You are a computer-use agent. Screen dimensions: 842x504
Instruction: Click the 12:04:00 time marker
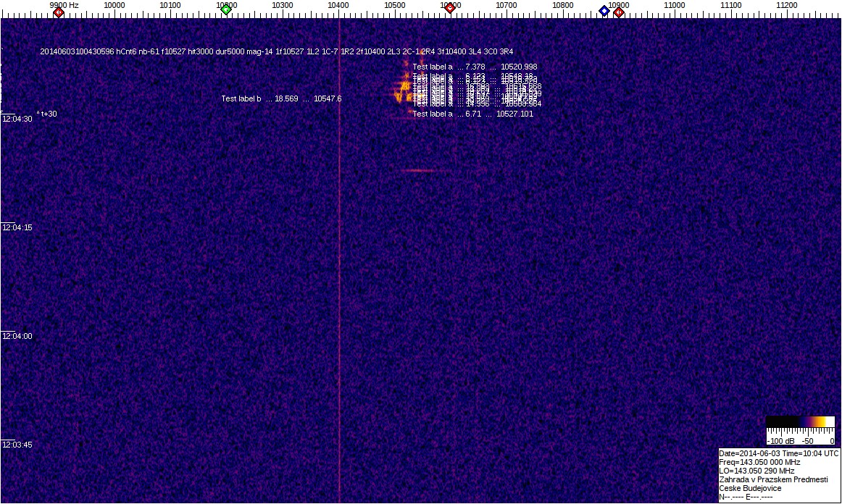[17, 336]
